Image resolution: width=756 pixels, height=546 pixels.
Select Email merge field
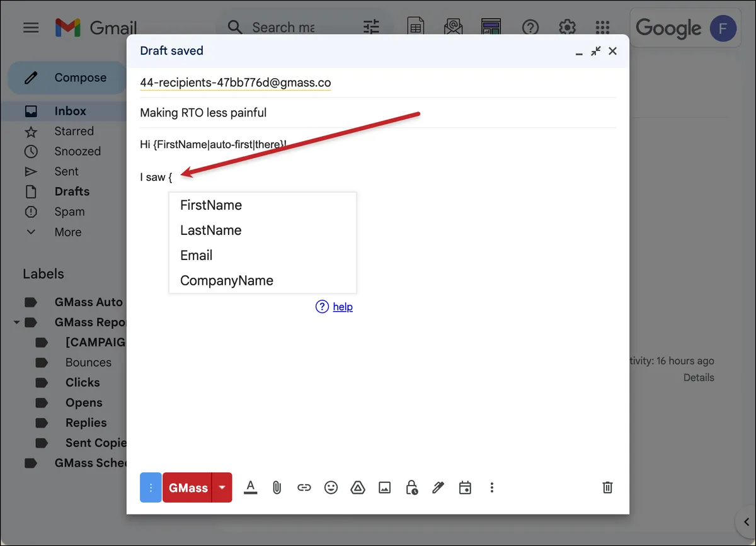263,256
